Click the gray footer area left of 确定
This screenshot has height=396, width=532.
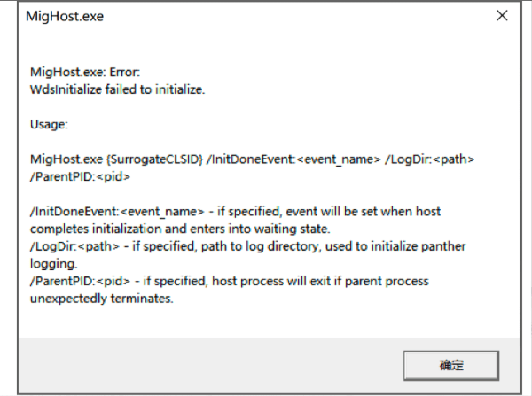(204, 363)
